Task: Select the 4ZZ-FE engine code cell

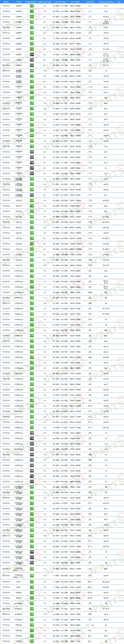Action: 106,503
